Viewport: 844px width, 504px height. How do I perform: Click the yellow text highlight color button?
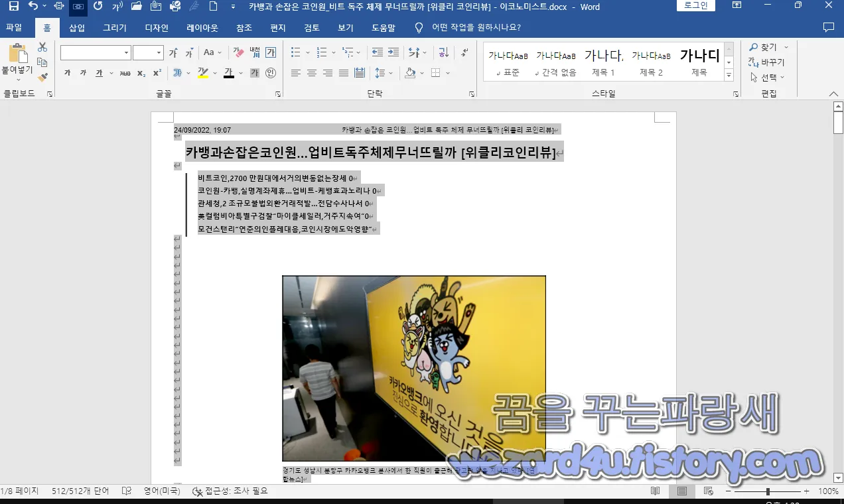(x=203, y=73)
